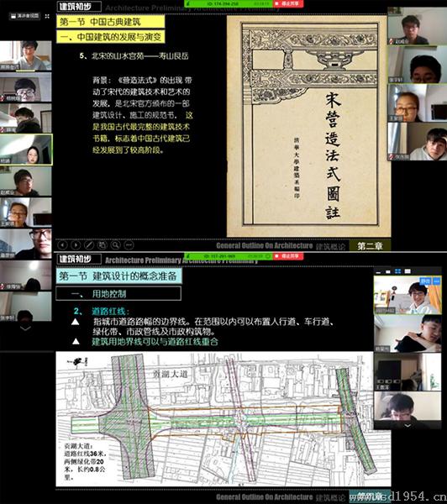
Task: Toggle the fullscreen arrows icon beside 演讲者视图
Action: (x=47, y=16)
